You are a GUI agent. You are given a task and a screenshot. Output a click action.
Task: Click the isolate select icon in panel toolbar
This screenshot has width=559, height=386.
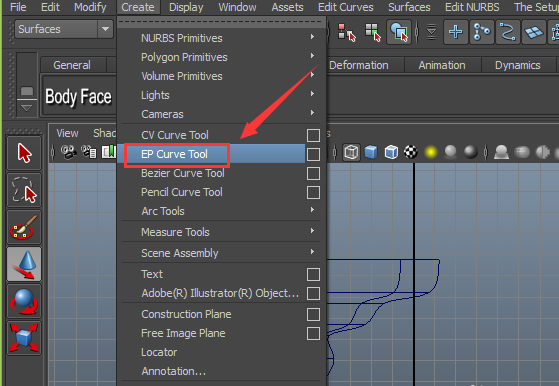[501, 152]
